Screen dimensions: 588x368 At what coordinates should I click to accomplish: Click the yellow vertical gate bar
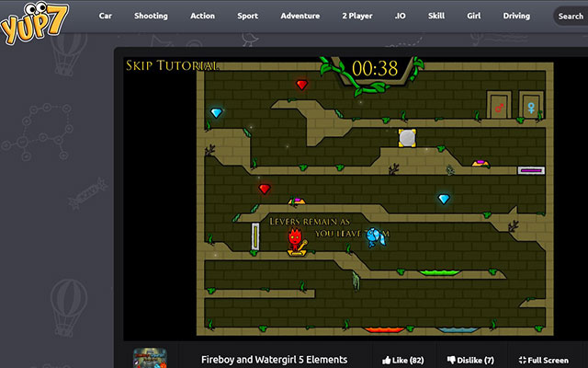(x=255, y=236)
